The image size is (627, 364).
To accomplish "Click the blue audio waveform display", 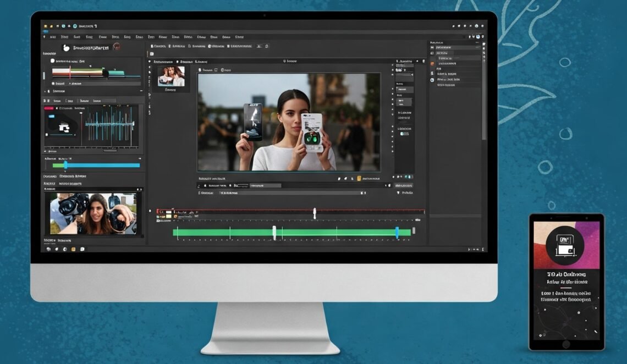I will pos(109,125).
